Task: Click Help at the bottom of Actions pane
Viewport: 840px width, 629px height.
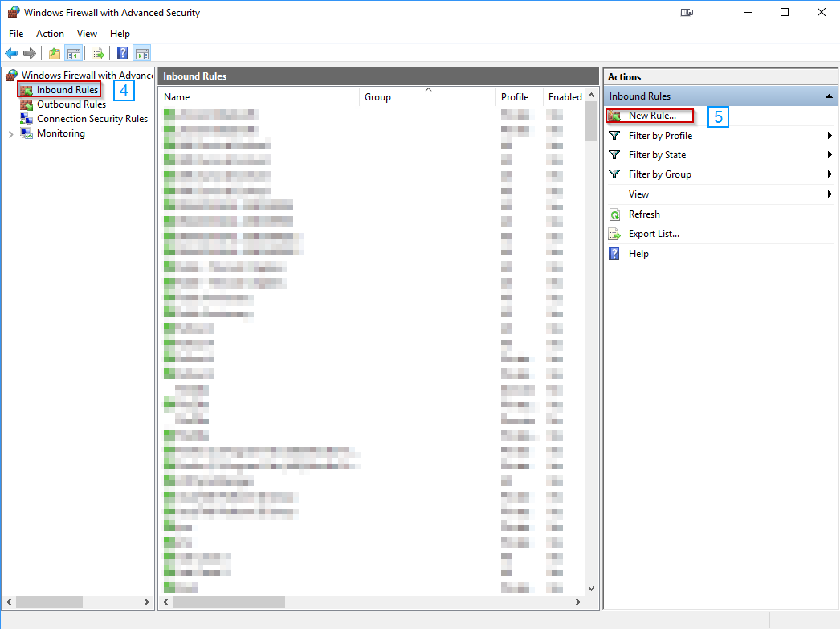Action: tap(638, 253)
